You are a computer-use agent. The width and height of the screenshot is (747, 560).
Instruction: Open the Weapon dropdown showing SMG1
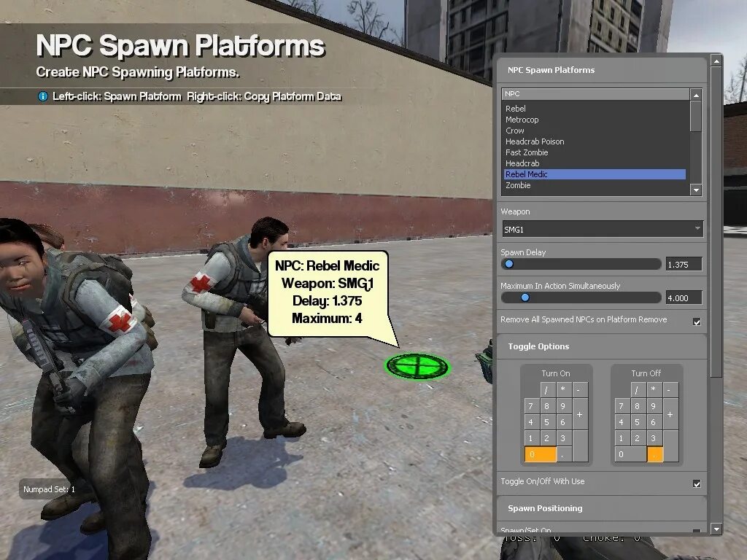603,229
